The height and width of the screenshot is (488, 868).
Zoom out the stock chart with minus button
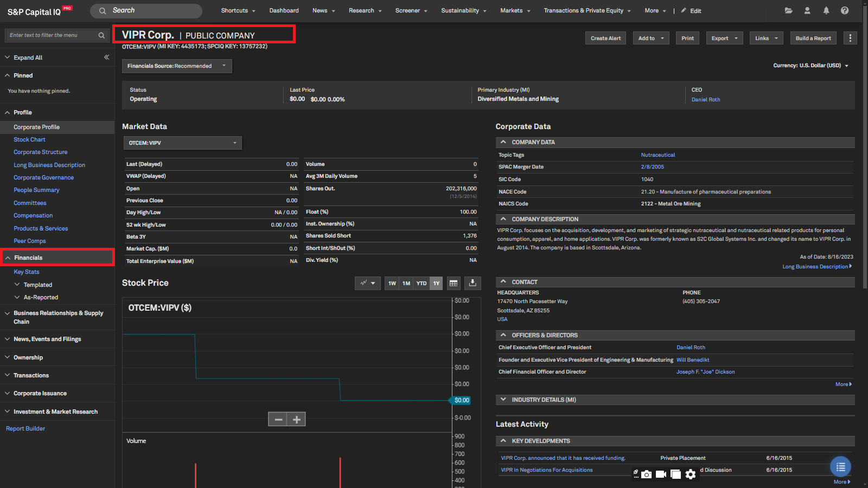278,419
